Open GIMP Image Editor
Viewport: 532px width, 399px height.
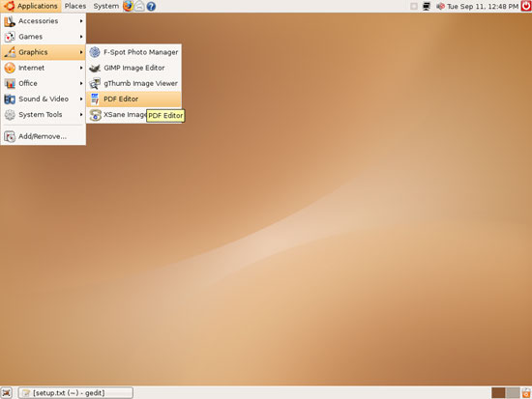(x=133, y=68)
